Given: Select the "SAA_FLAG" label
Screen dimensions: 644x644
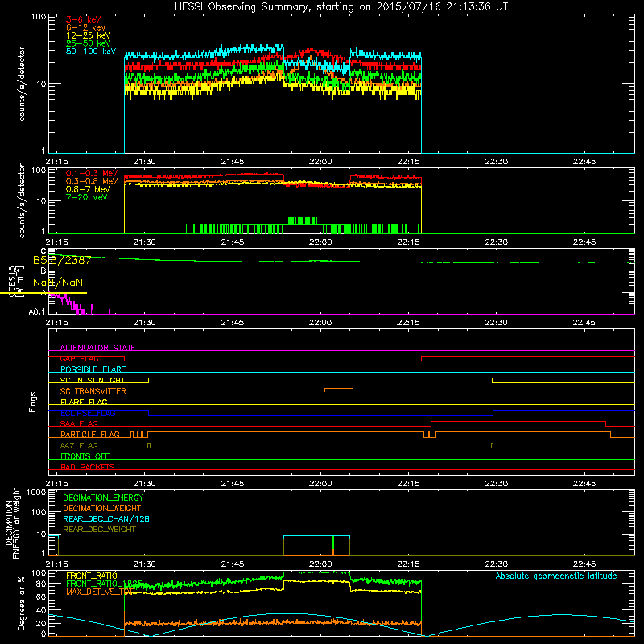Looking at the screenshot, I should click(79, 423).
